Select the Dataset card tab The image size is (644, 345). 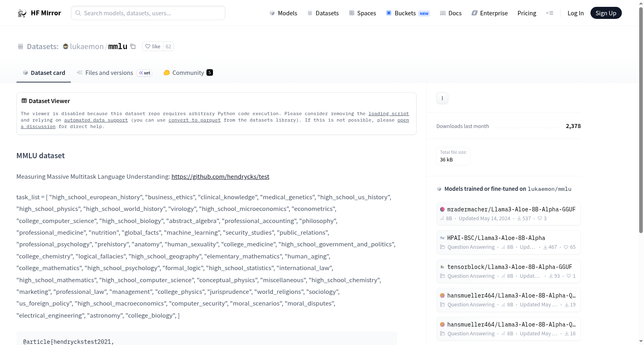[43, 73]
